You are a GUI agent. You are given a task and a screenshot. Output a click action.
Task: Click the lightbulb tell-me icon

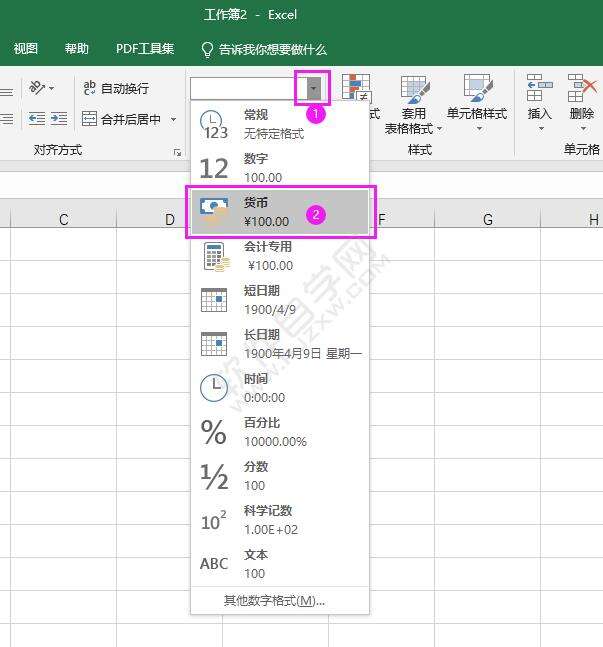pos(207,50)
